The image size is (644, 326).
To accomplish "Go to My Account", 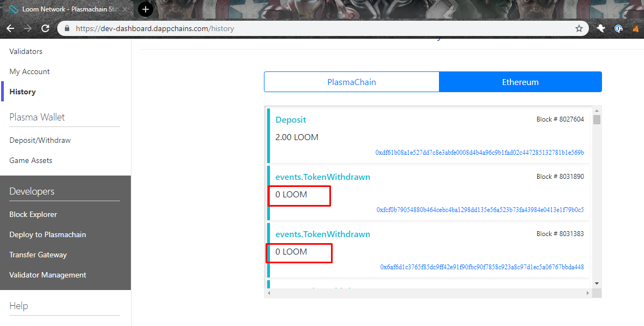I will pos(29,71).
